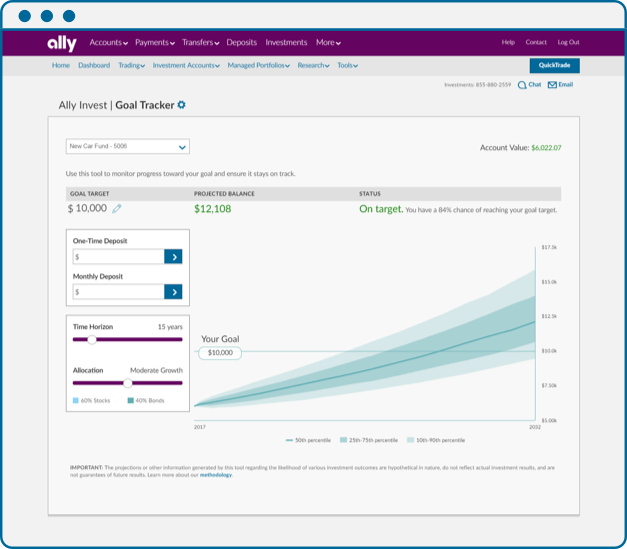
Task: Click the On target status text
Action: (x=381, y=209)
